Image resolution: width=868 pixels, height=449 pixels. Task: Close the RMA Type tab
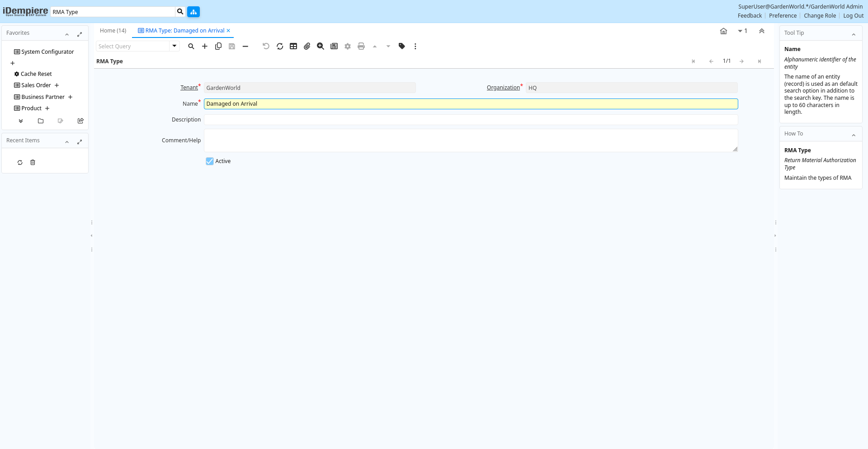point(228,31)
